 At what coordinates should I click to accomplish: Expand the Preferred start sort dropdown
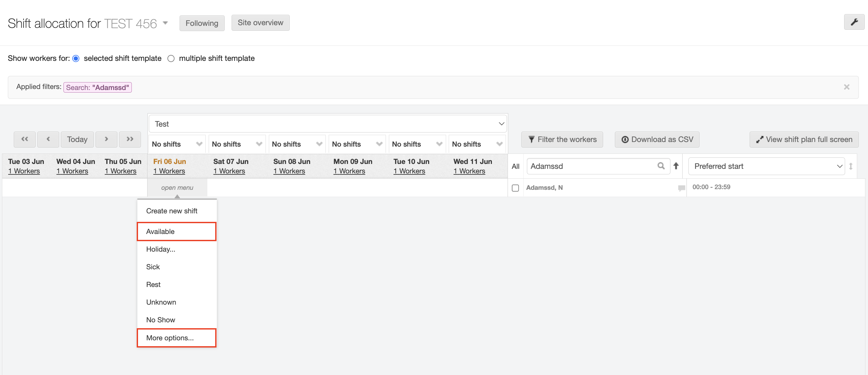(766, 166)
